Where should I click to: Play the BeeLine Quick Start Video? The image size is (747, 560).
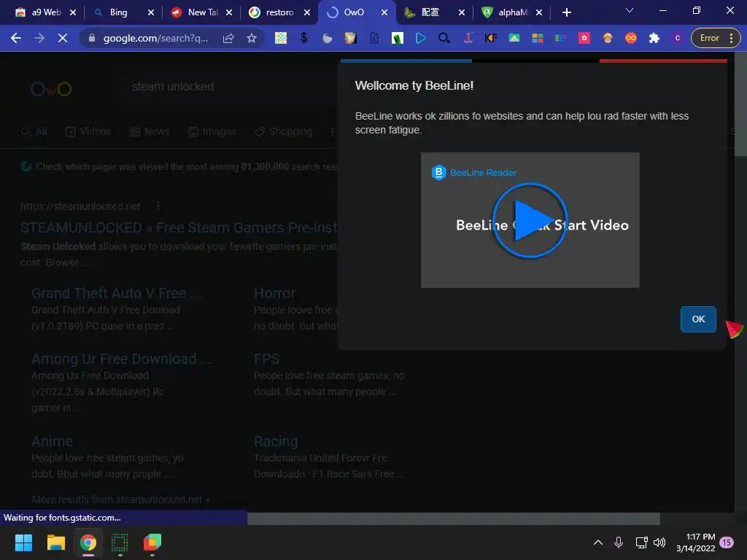(x=530, y=220)
